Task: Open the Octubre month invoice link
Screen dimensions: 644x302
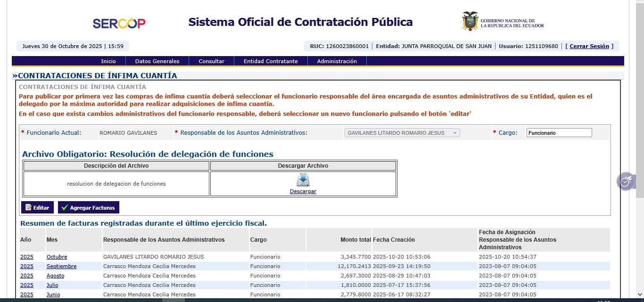Action: pyautogui.click(x=57, y=257)
